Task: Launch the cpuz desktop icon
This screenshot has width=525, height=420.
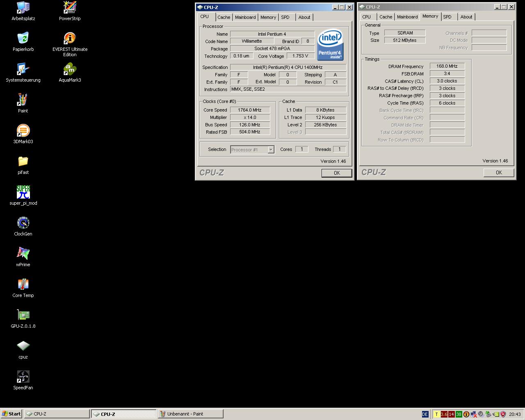Action: [x=23, y=349]
